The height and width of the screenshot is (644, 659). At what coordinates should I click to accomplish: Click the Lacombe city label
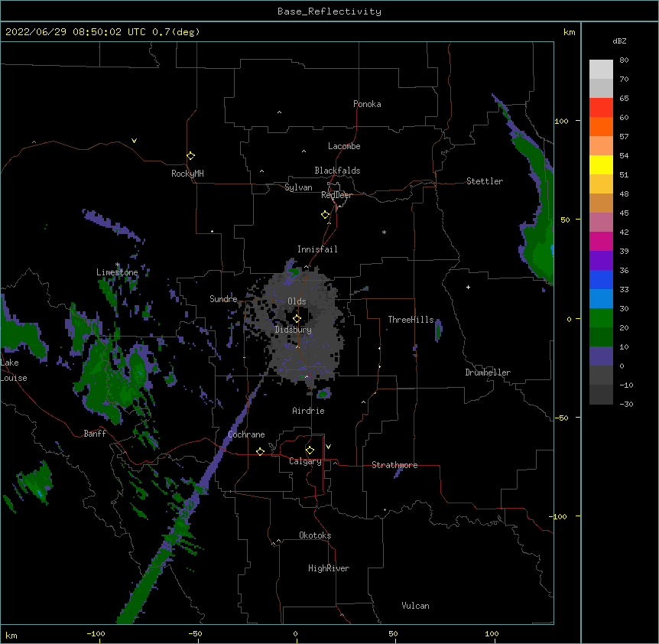(344, 146)
